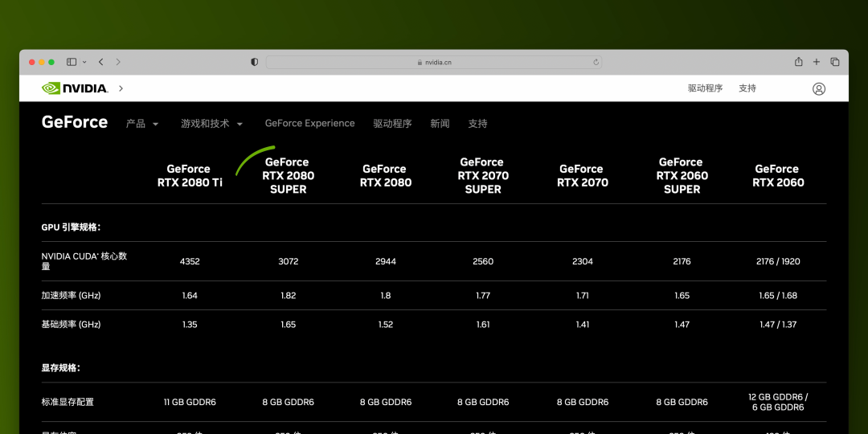This screenshot has height=434, width=868.
Task: Click the 1.65 / 1.68 boost clock value
Action: pos(778,296)
